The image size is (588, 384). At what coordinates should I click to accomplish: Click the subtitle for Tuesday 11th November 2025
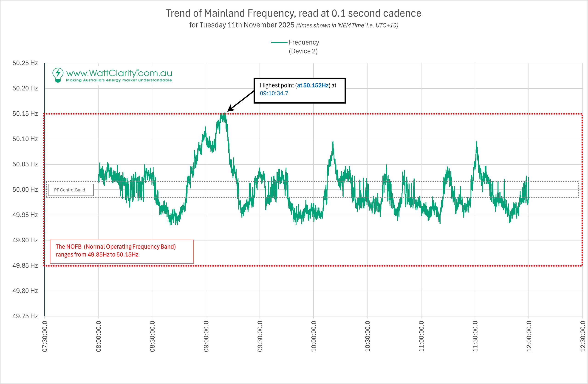click(x=294, y=25)
